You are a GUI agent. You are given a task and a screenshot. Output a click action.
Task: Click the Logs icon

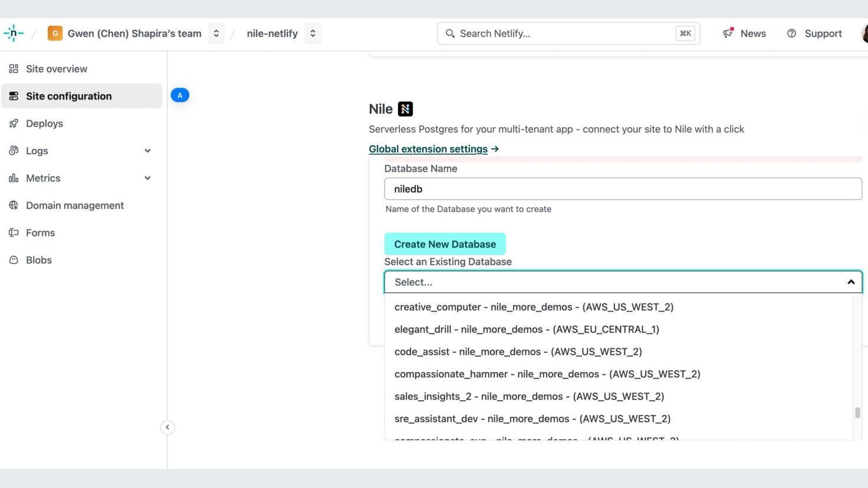(x=14, y=151)
